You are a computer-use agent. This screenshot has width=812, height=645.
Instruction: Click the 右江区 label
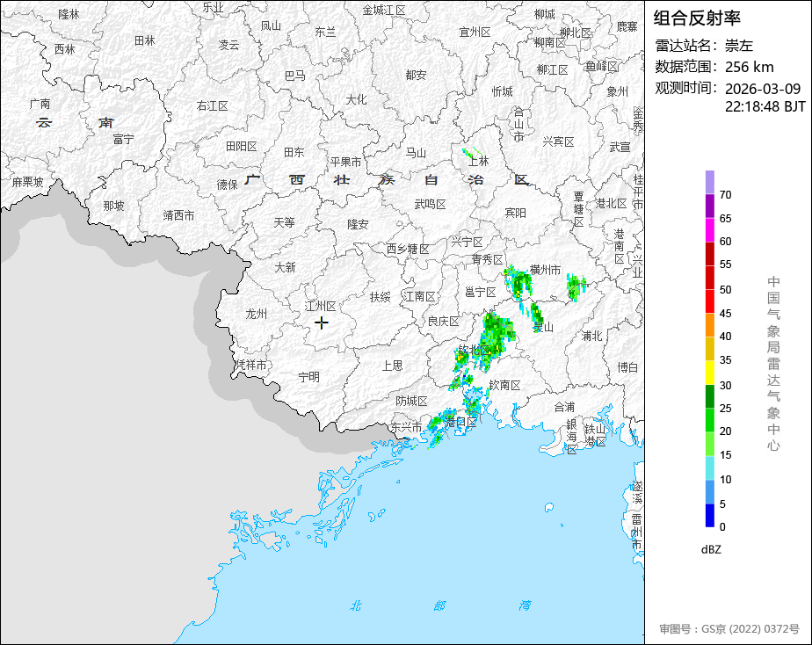213,106
